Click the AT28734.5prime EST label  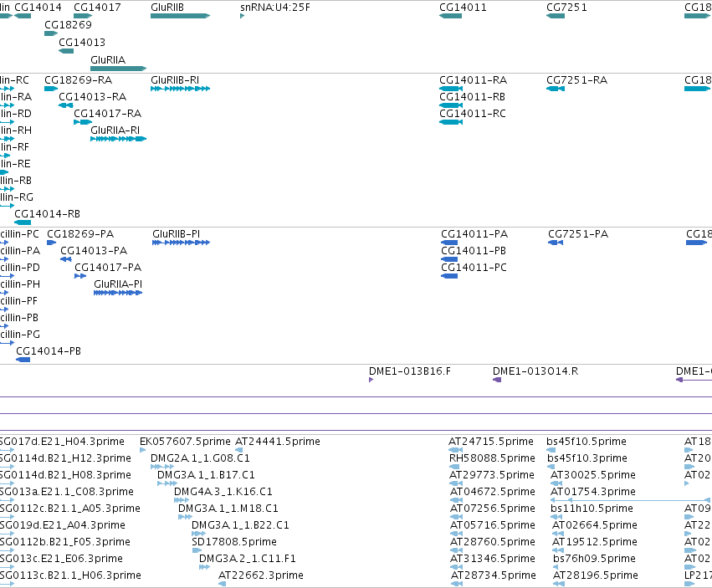(494, 575)
